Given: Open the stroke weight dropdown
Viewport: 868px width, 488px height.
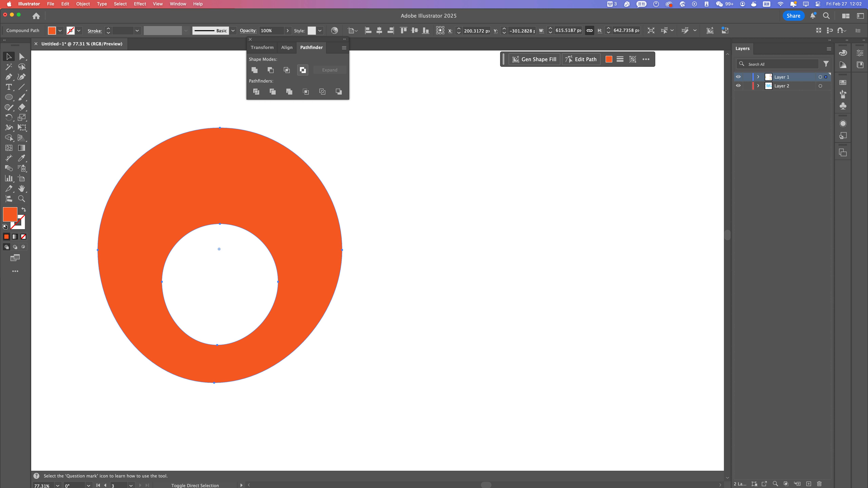Looking at the screenshot, I should [x=137, y=31].
